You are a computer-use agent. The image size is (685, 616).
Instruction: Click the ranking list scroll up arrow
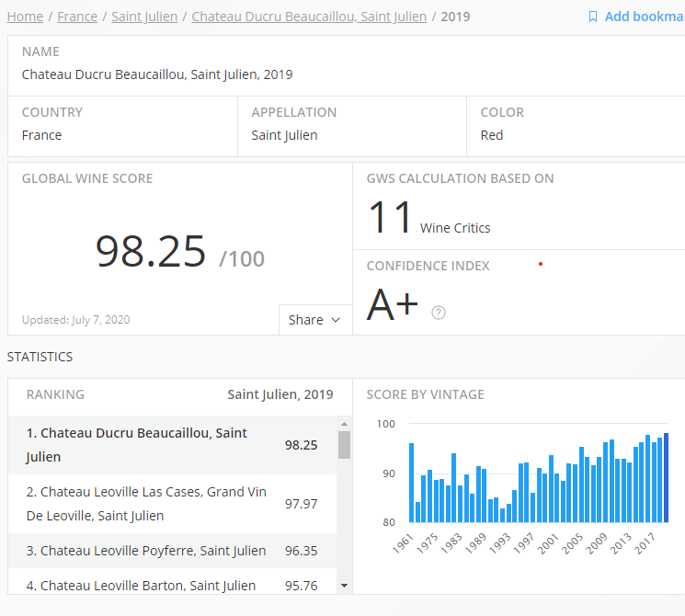coord(344,424)
